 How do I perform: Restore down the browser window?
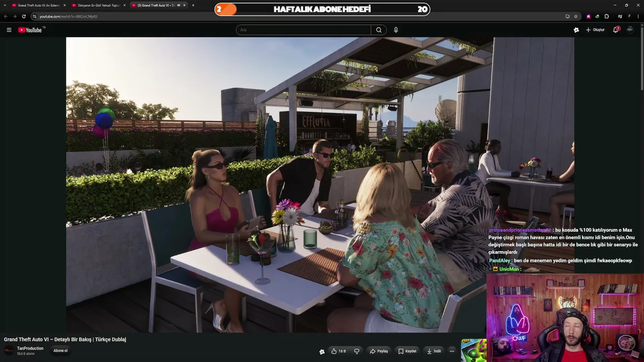coord(626,5)
